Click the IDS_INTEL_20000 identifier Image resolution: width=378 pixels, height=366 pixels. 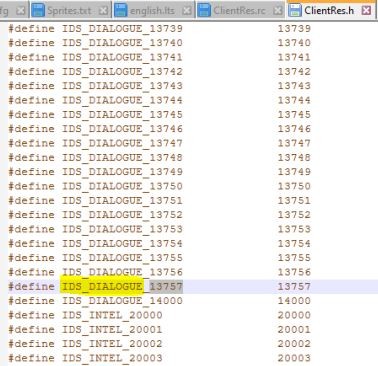click(112, 315)
